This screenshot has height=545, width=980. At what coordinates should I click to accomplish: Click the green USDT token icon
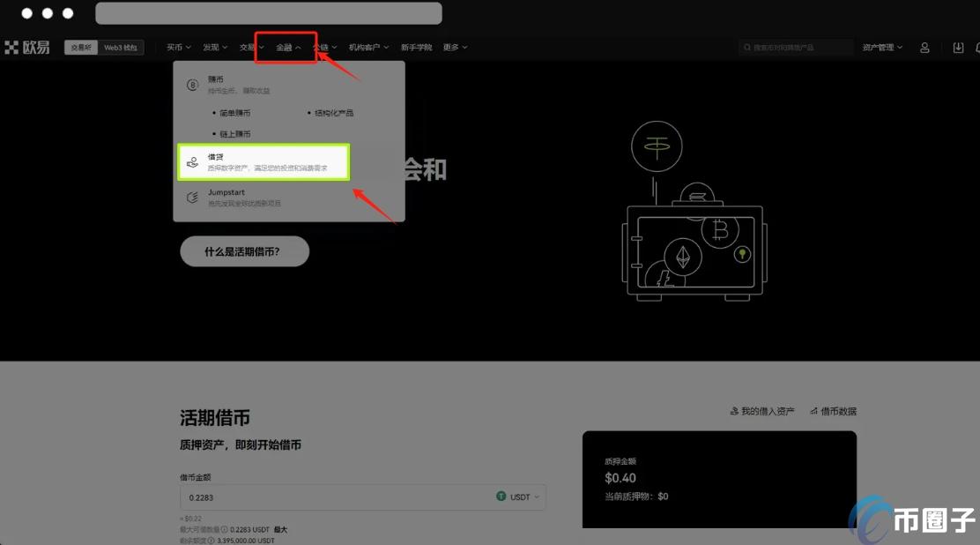coord(501,496)
